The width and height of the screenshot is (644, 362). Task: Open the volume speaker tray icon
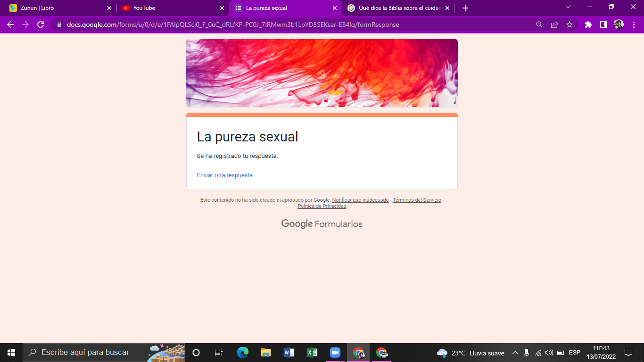click(x=549, y=353)
